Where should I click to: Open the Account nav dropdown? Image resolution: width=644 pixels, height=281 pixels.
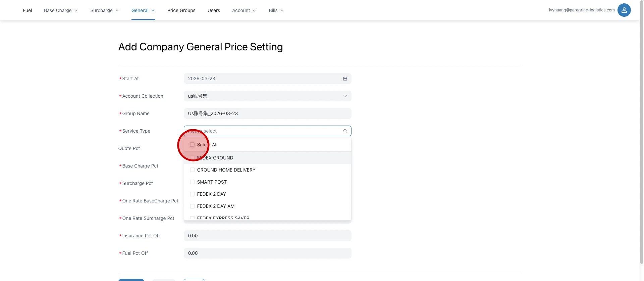[244, 10]
